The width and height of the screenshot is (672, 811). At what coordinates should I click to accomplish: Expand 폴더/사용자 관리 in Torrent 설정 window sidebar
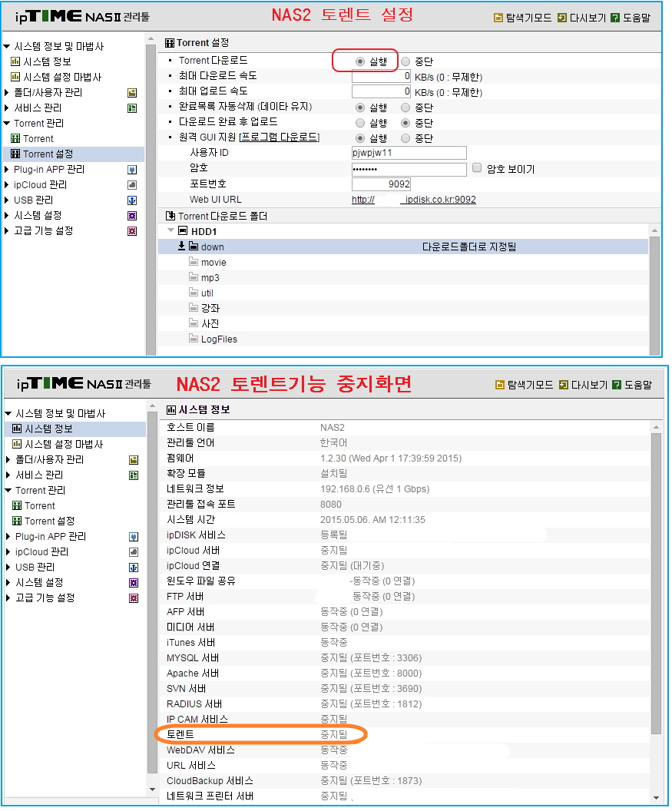point(7,93)
